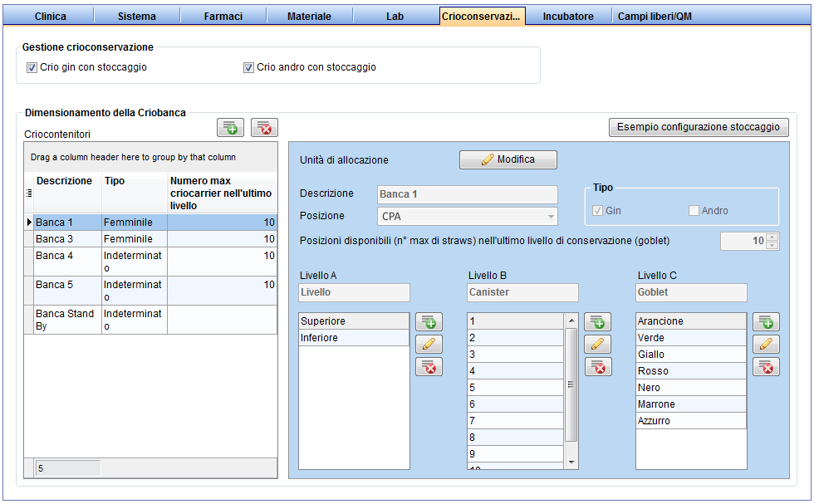Switch to the Clinica tab
Viewport: 814px width, 504px height.
coord(51,16)
